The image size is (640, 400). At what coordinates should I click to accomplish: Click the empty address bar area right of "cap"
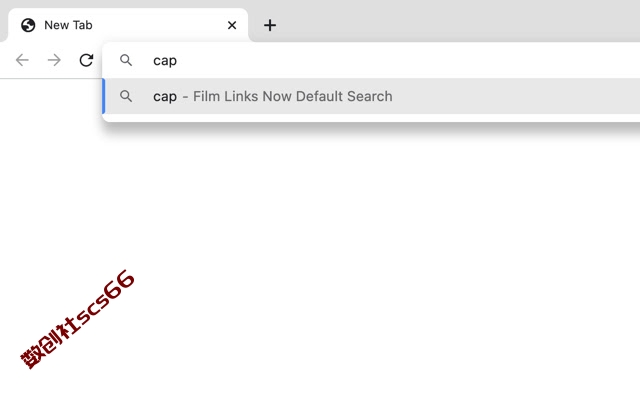tap(408, 60)
